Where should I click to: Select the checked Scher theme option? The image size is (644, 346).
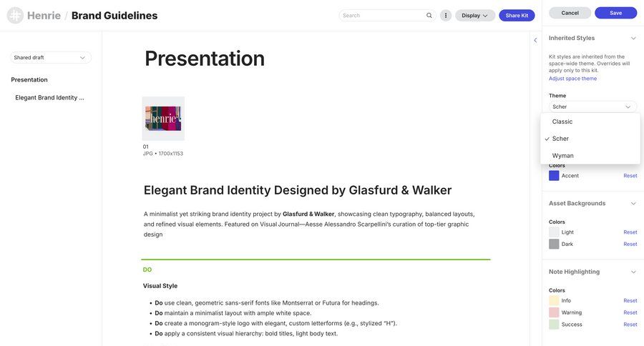560,139
